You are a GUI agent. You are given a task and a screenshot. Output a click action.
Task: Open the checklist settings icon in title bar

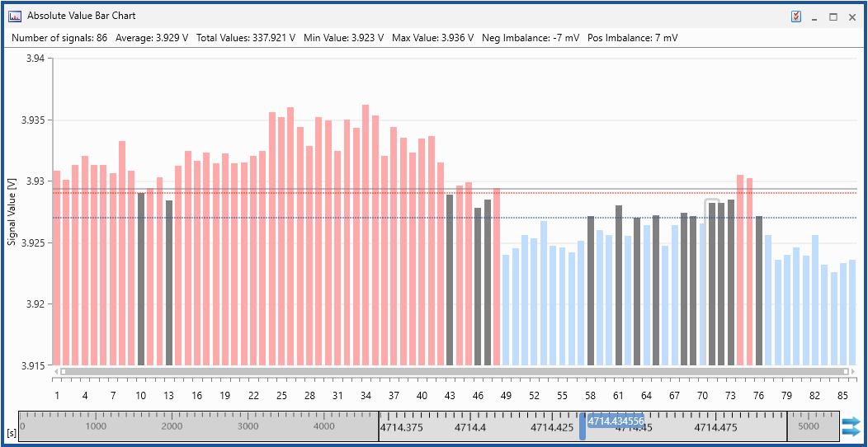tap(796, 16)
